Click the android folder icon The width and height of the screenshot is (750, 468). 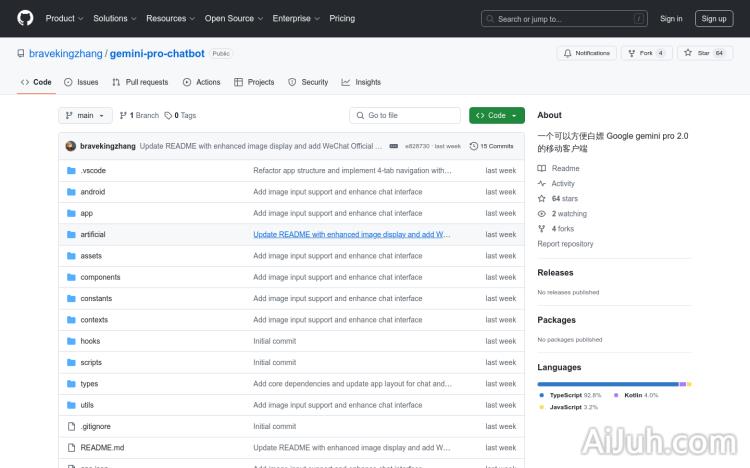[x=71, y=192]
